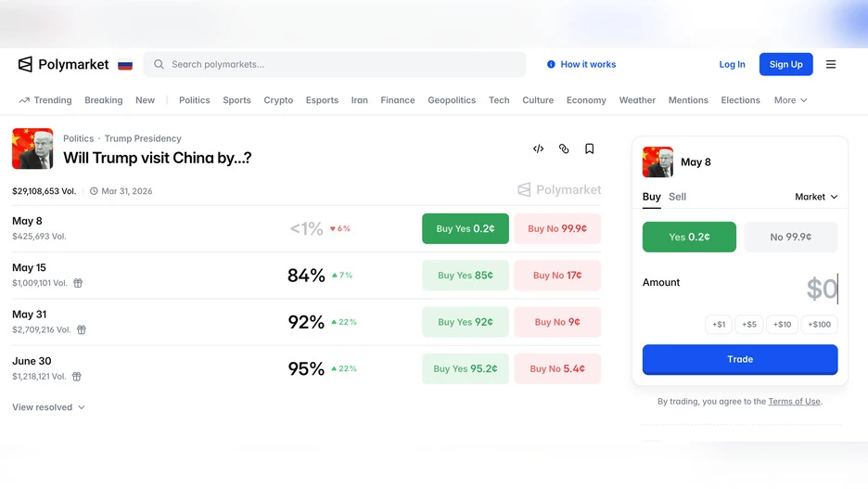Open the Geopolitics category

click(x=452, y=100)
